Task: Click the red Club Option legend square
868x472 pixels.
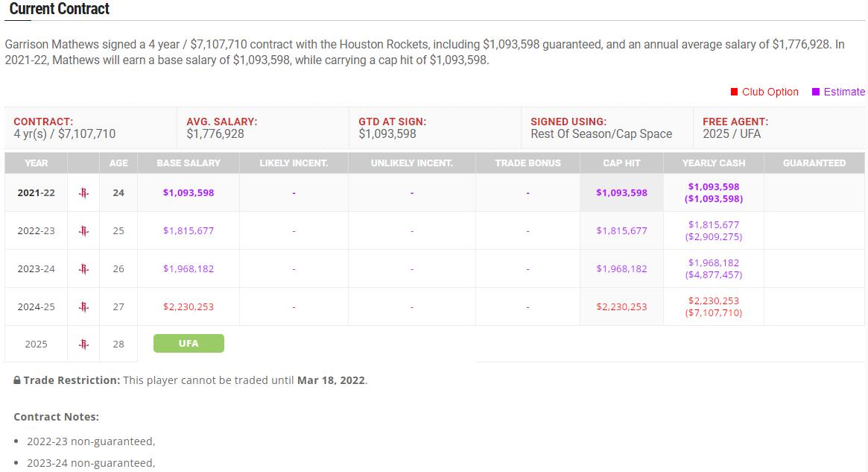Action: point(734,92)
